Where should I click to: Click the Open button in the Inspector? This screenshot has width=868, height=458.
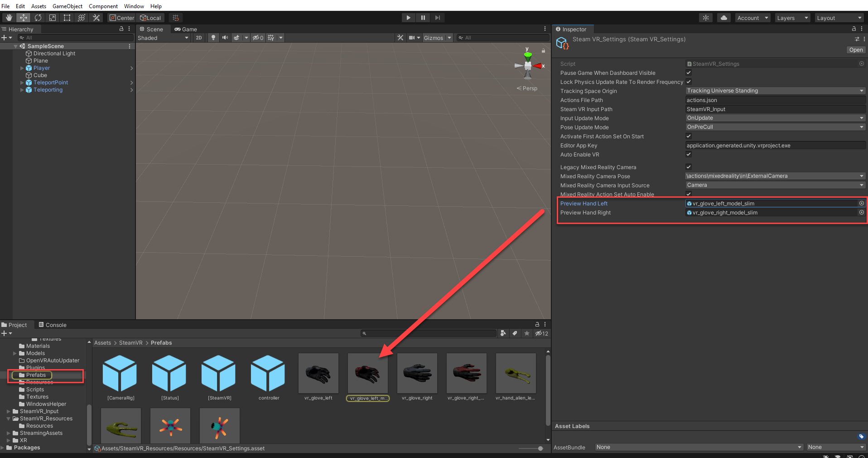point(856,50)
